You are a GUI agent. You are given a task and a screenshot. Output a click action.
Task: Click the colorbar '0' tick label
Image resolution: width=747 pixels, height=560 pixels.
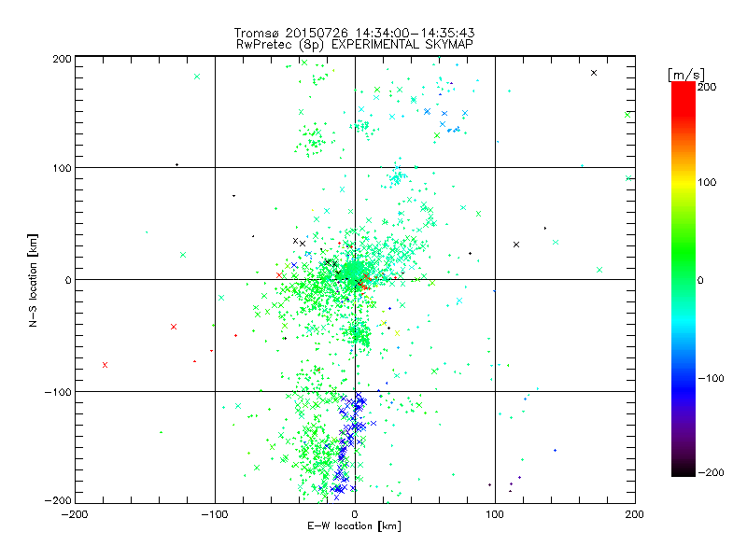tap(699, 280)
